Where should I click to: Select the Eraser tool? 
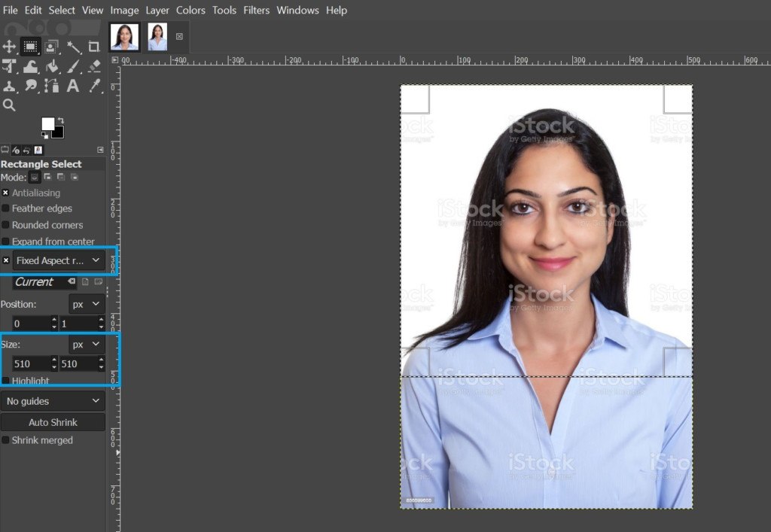click(x=94, y=66)
